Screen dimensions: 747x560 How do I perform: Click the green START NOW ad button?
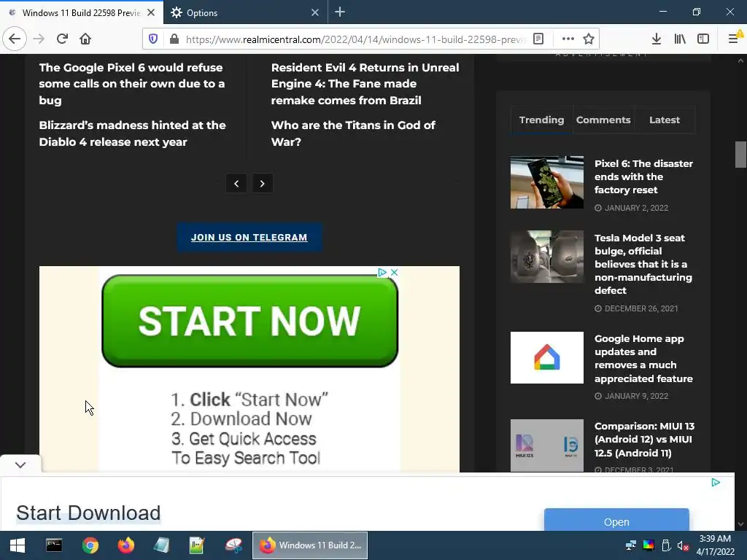(249, 321)
